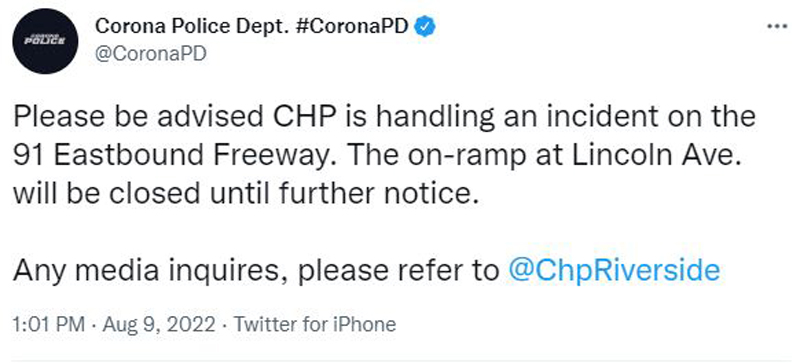800x363 pixels.
Task: Click the 1:01 PM timestamp
Action: click(x=49, y=324)
